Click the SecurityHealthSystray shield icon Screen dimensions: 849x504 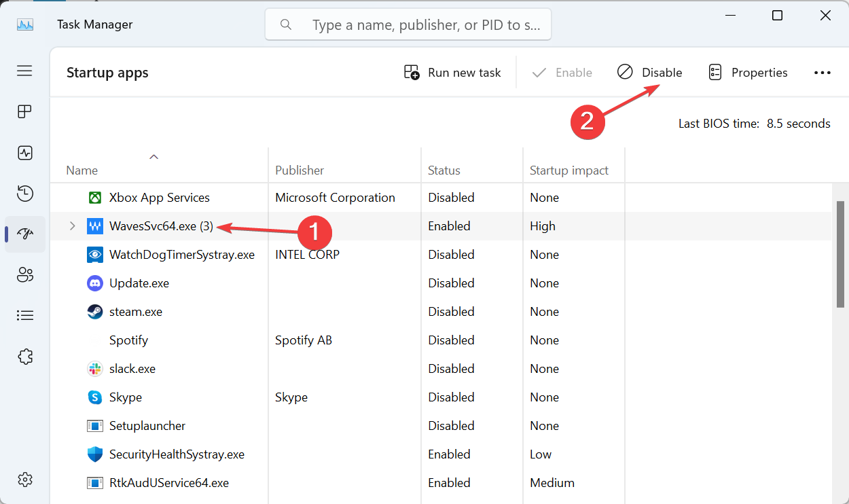95,454
